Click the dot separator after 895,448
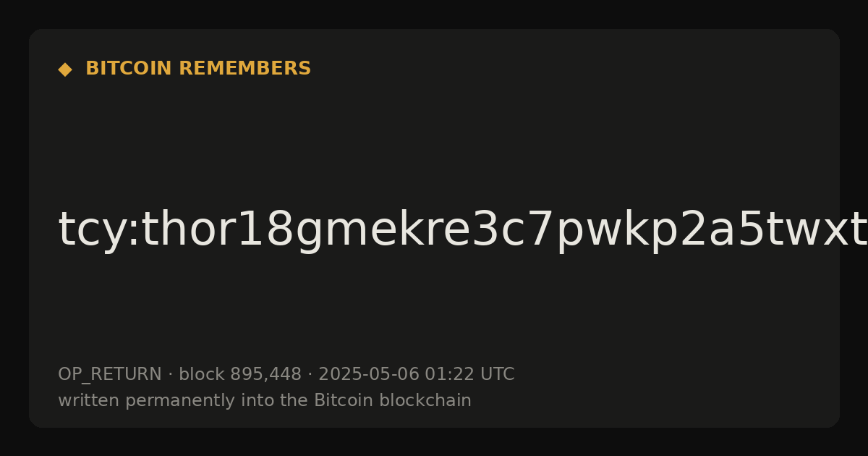This screenshot has width=868, height=456. point(310,375)
